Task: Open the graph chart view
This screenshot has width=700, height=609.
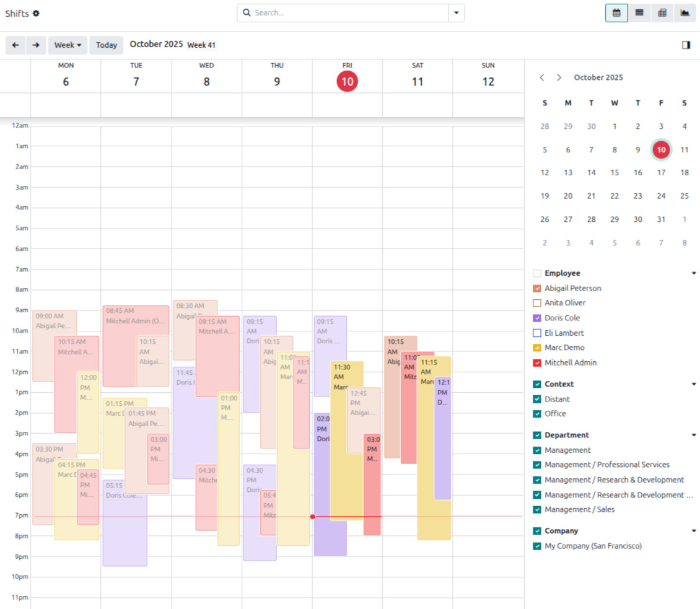Action: tap(685, 13)
